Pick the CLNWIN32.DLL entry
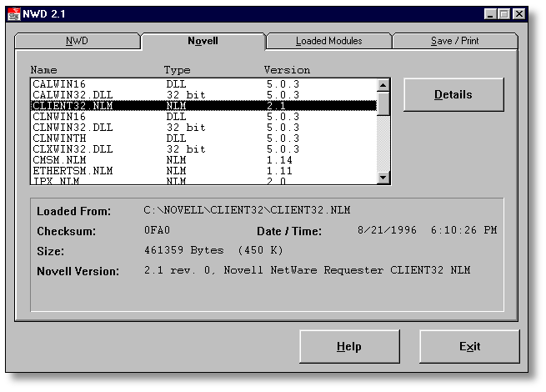The height and width of the screenshot is (392, 546). coord(203,128)
